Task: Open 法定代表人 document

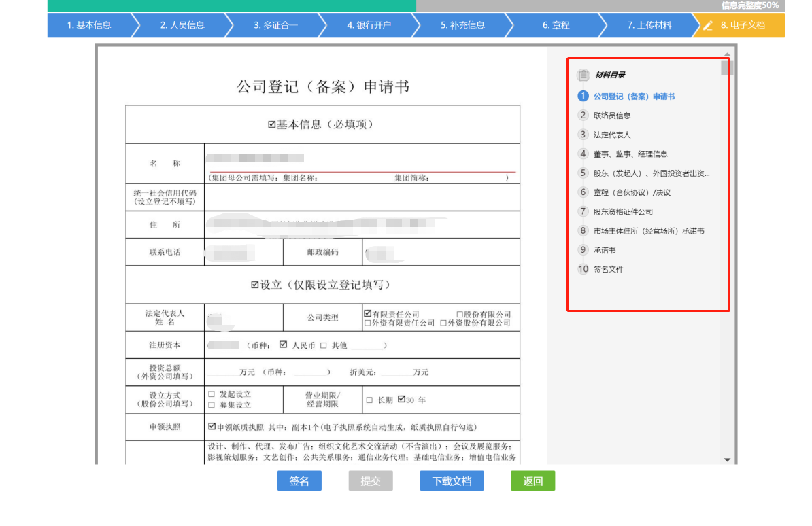Action: [x=611, y=135]
